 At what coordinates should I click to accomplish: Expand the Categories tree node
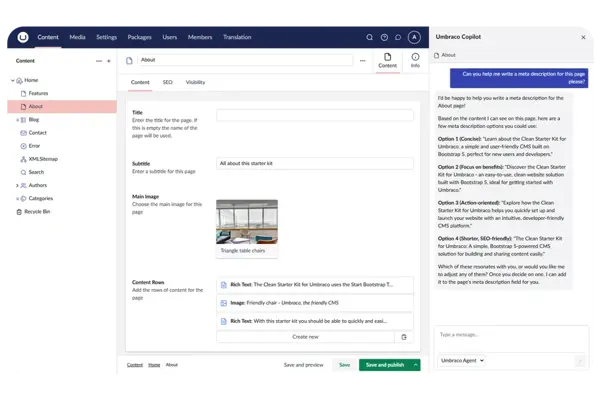17,199
